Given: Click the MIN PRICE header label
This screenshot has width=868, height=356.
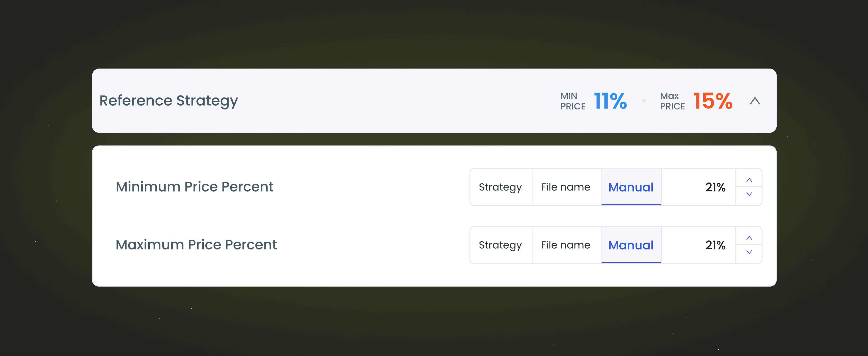Looking at the screenshot, I should [573, 101].
